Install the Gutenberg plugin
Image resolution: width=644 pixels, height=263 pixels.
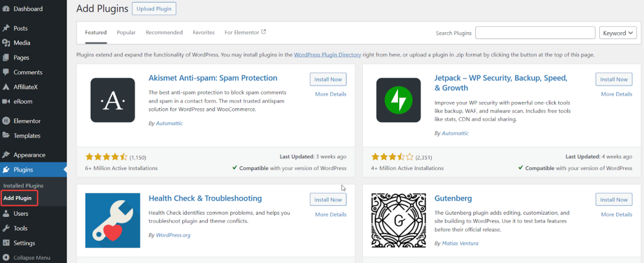click(x=614, y=199)
